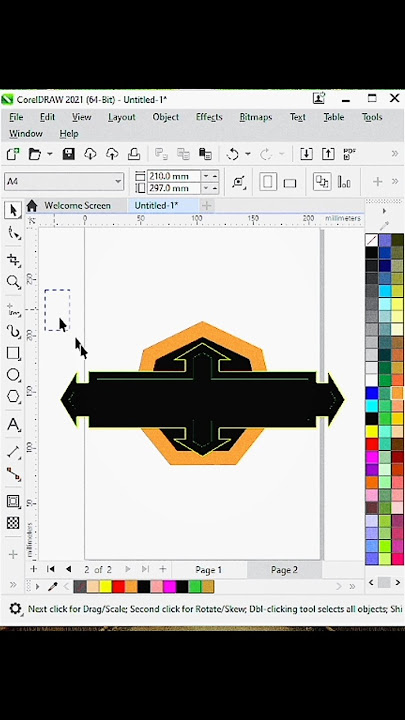The image size is (405, 720).
Task: Select the Shape edit tool
Action: (14, 234)
